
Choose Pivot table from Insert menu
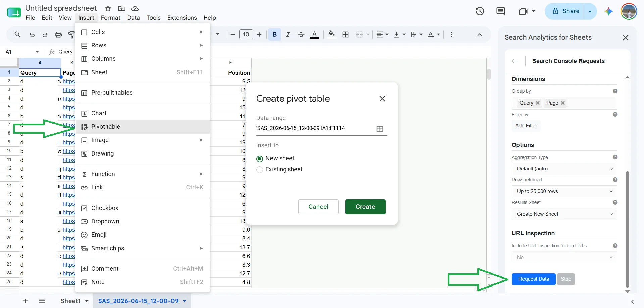point(143,127)
